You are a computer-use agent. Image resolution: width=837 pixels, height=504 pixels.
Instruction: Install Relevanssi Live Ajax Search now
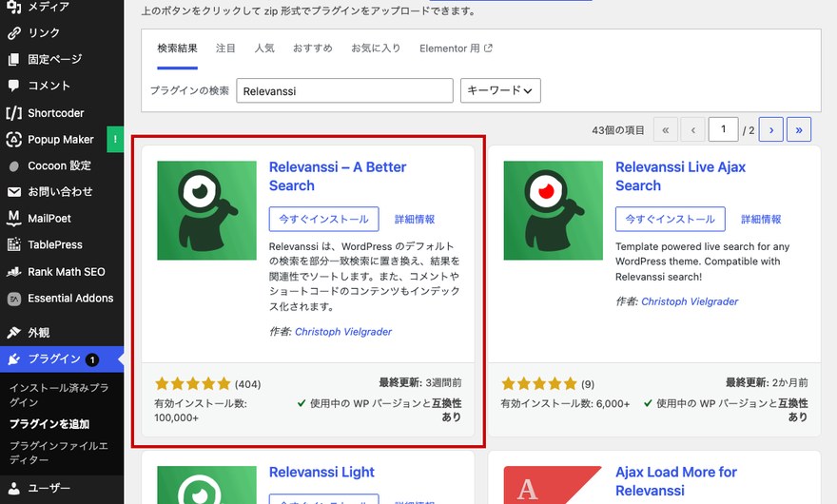tap(671, 219)
